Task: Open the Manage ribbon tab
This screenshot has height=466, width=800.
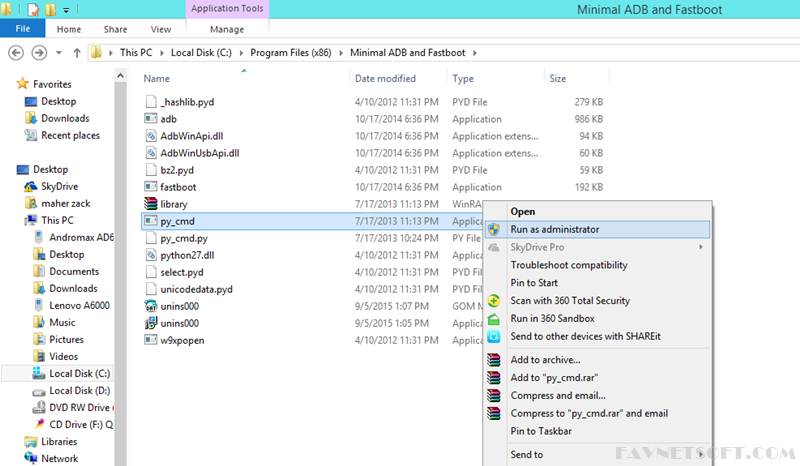Action: pos(227,29)
